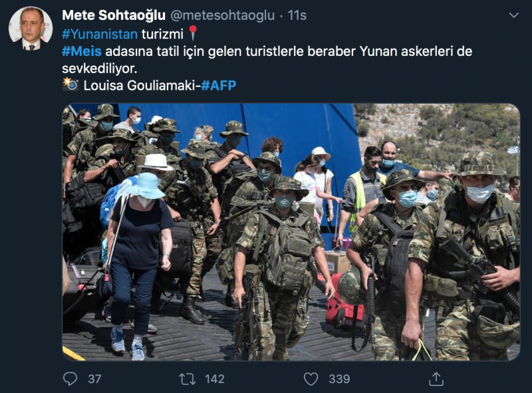Expand the tweet options chevron
Image resolution: width=532 pixels, height=393 pixels.
[514, 15]
